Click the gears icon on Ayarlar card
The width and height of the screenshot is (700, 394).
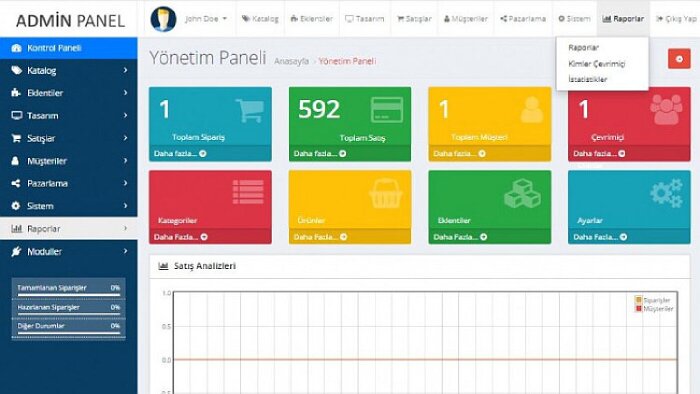(667, 193)
